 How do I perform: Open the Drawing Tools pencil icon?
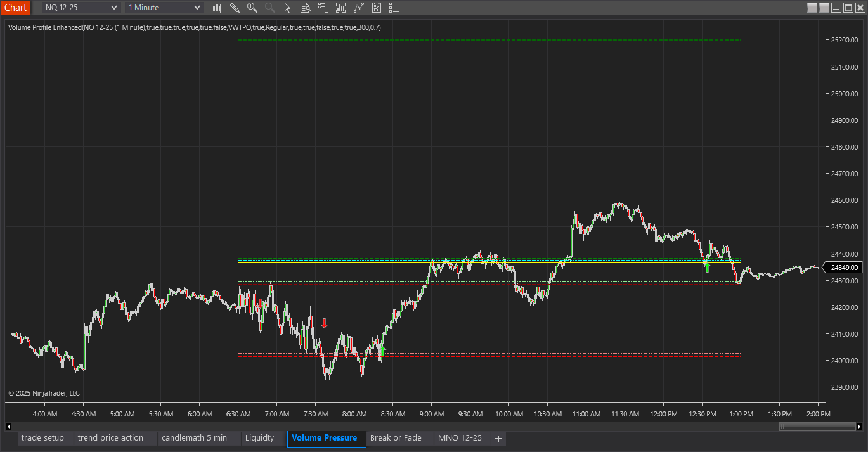(235, 8)
